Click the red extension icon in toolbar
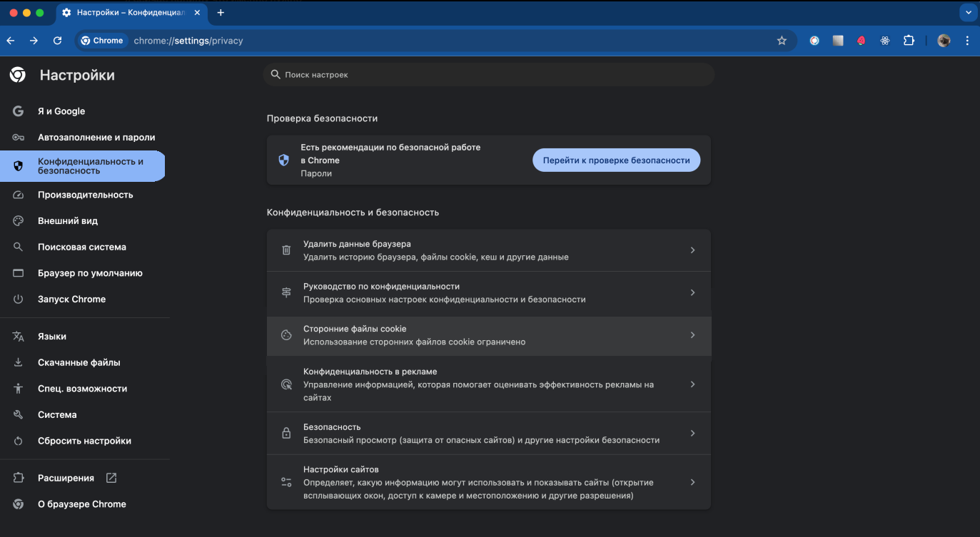The image size is (980, 537). point(861,41)
